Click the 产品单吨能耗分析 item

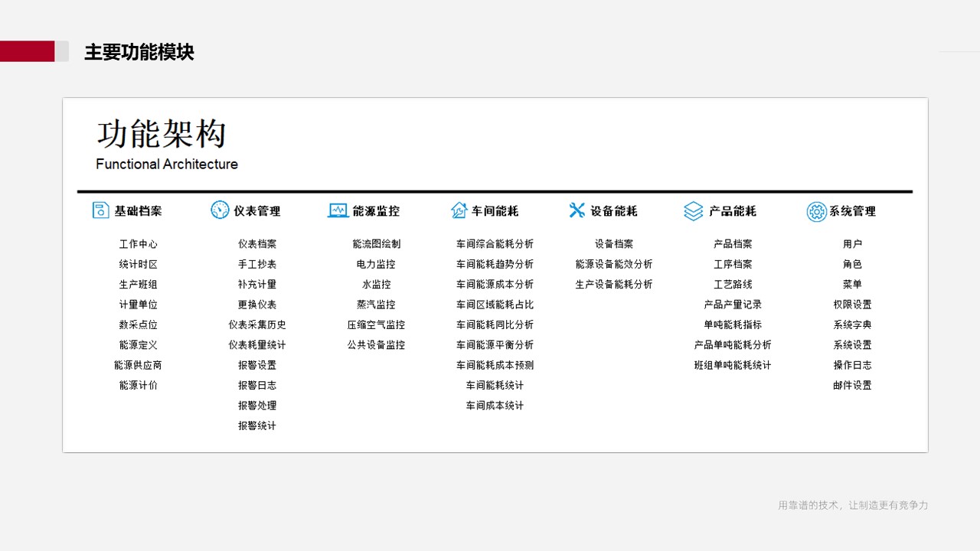[733, 345]
